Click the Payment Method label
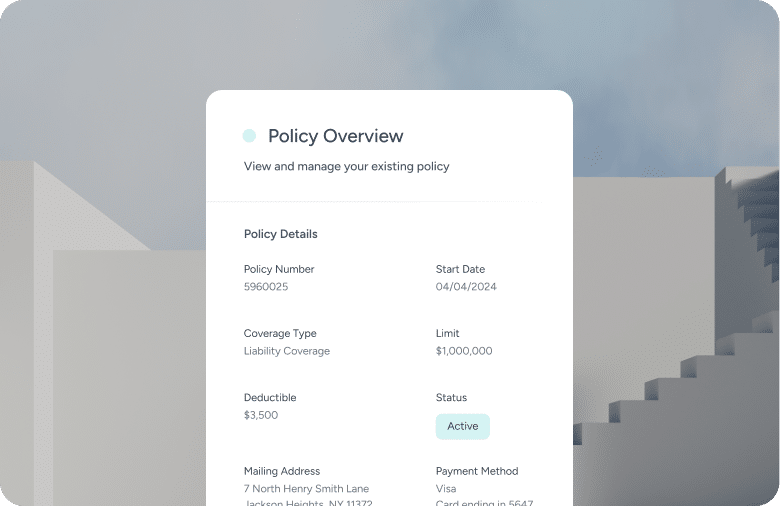This screenshot has height=507, width=780. coord(477,471)
